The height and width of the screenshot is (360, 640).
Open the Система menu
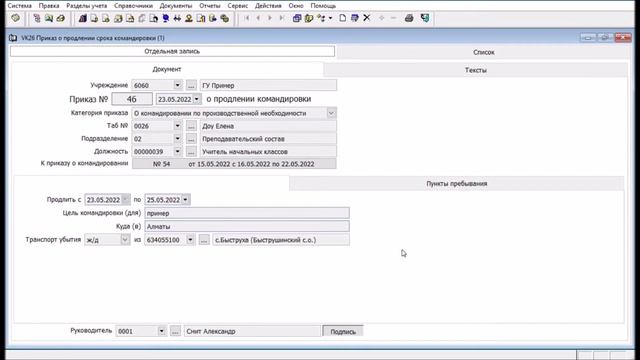coord(20,6)
